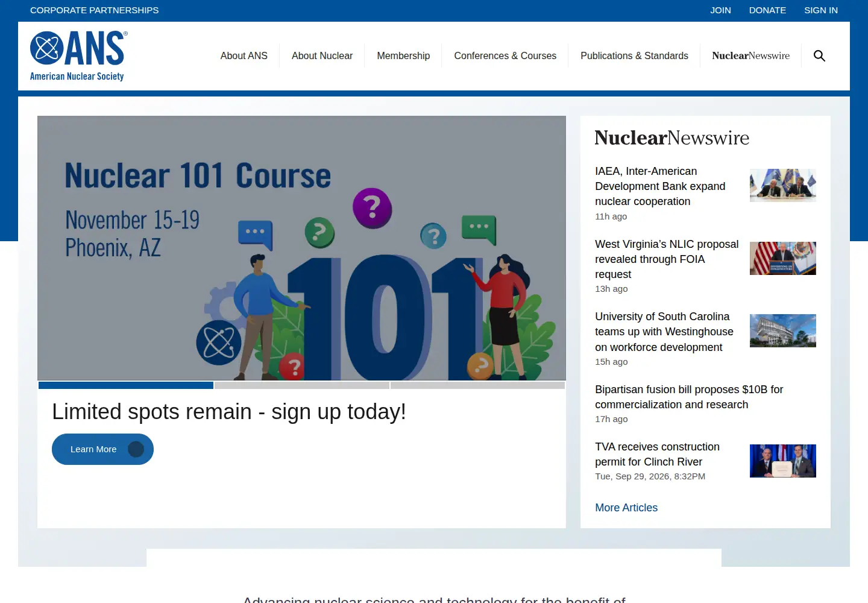The image size is (868, 603).
Task: Click the SIGN IN link
Action: (821, 10)
